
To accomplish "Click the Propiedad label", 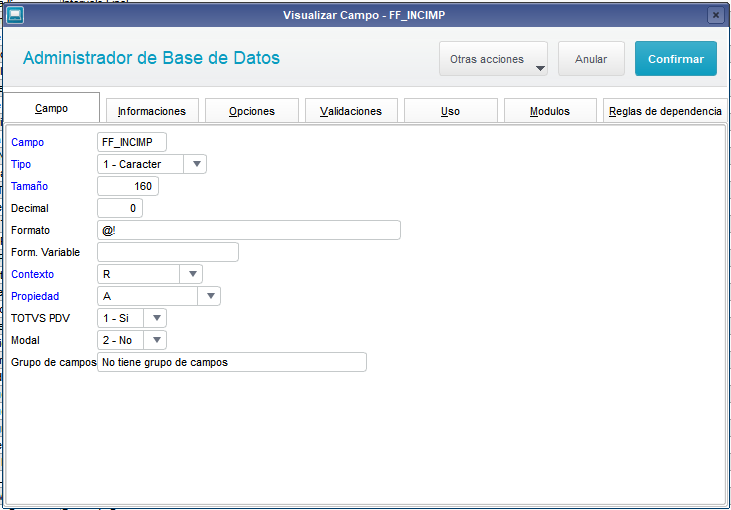I will coord(35,296).
